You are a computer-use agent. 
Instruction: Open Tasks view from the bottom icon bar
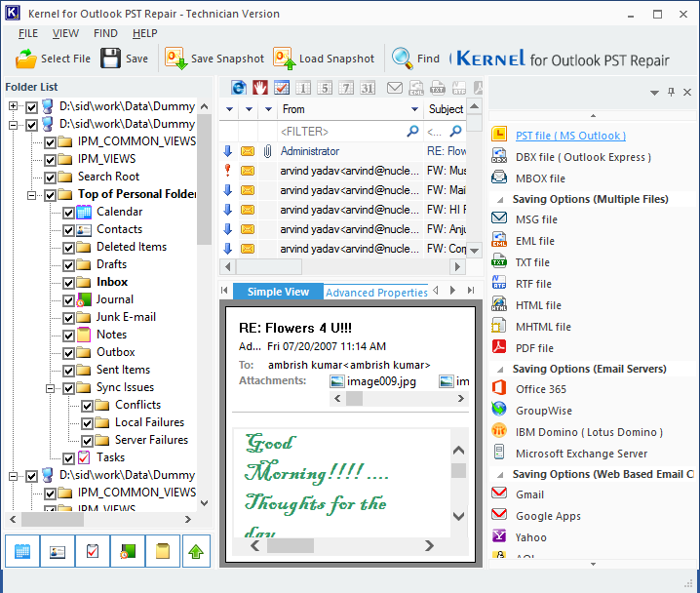point(93,551)
